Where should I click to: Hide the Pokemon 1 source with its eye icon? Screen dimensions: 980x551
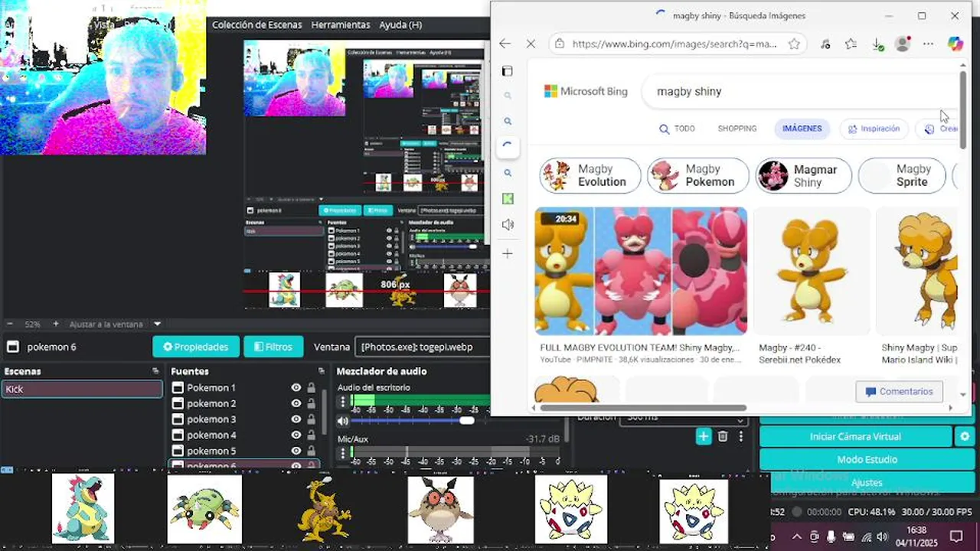point(296,388)
